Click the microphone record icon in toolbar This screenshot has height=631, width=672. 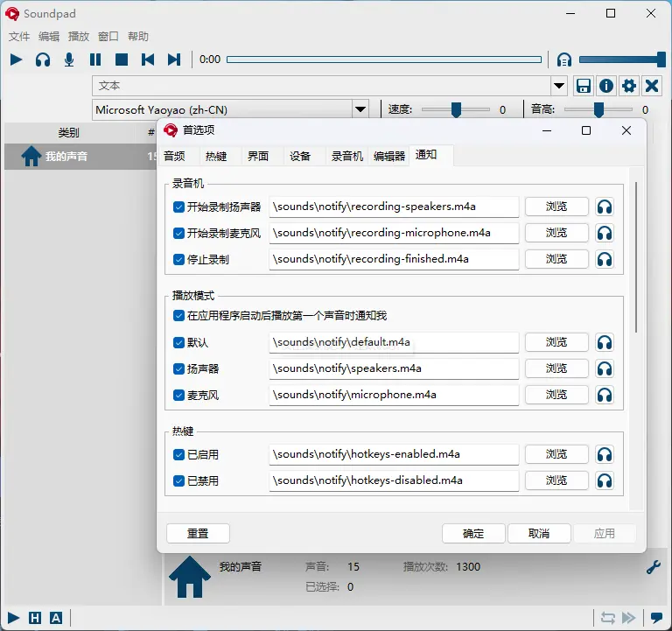pyautogui.click(x=69, y=60)
